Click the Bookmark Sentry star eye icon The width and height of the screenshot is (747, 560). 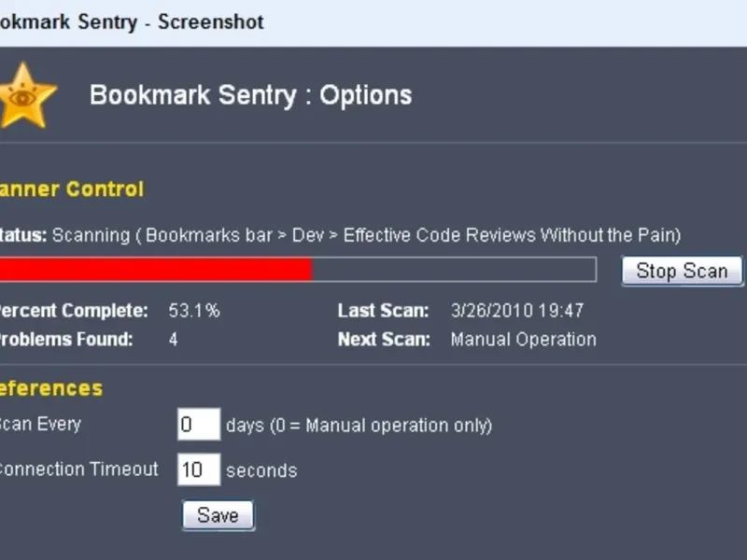pos(26,95)
